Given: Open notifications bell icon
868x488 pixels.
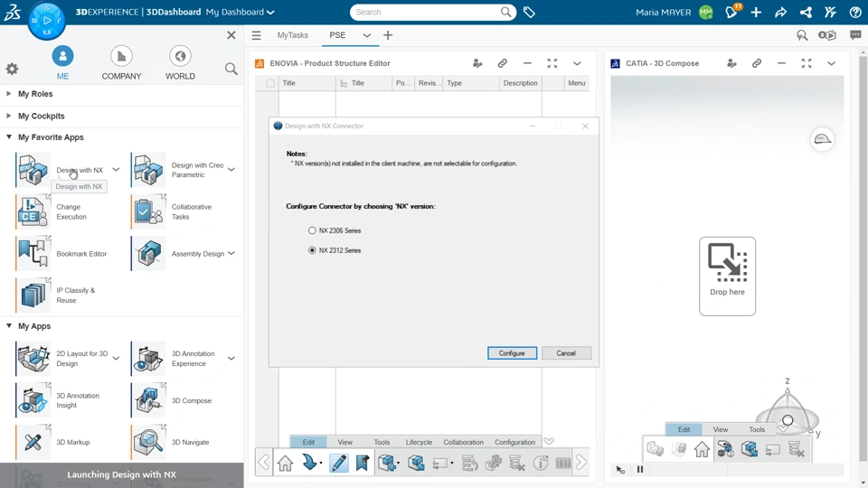Looking at the screenshot, I should point(731,12).
